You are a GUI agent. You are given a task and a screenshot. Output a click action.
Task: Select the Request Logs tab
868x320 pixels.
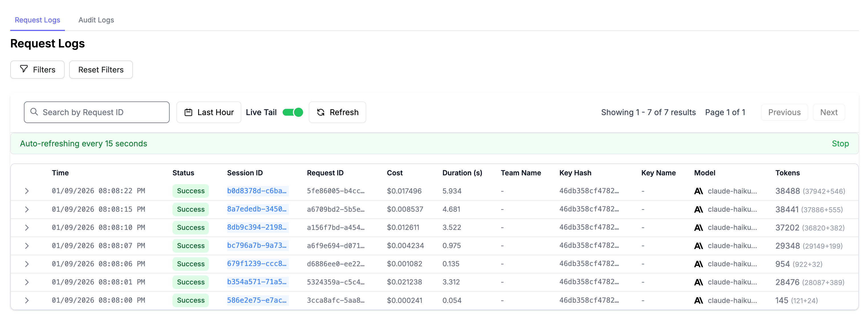pyautogui.click(x=37, y=20)
